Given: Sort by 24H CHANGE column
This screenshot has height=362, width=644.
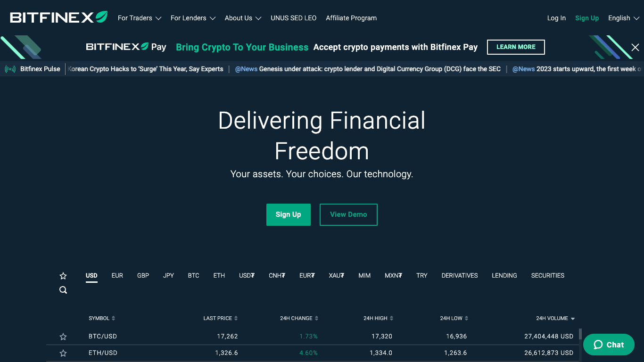Looking at the screenshot, I should 299,318.
